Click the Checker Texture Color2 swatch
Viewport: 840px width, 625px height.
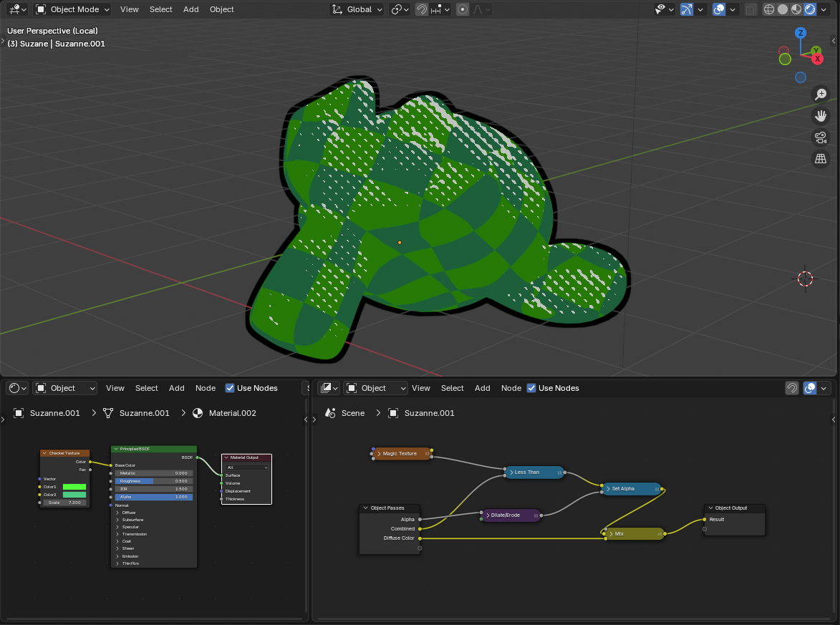point(74,495)
